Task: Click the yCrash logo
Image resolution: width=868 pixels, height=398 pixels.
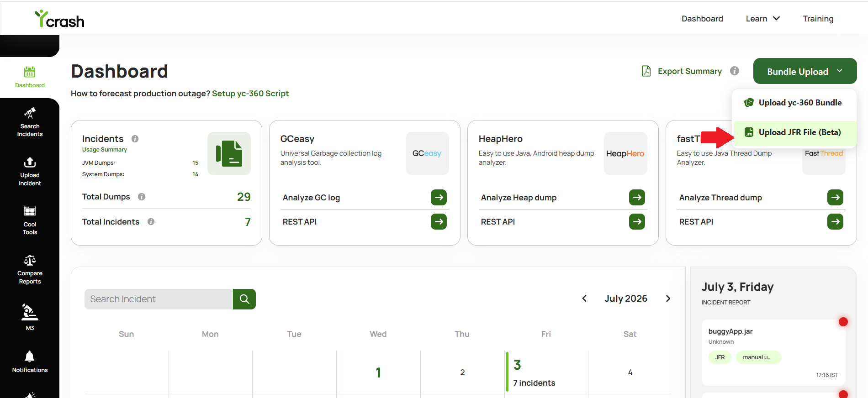Action: [59, 19]
